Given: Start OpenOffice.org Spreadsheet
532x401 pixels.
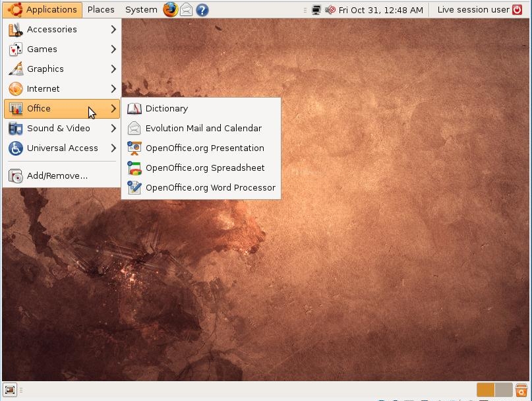Looking at the screenshot, I should (201, 168).
